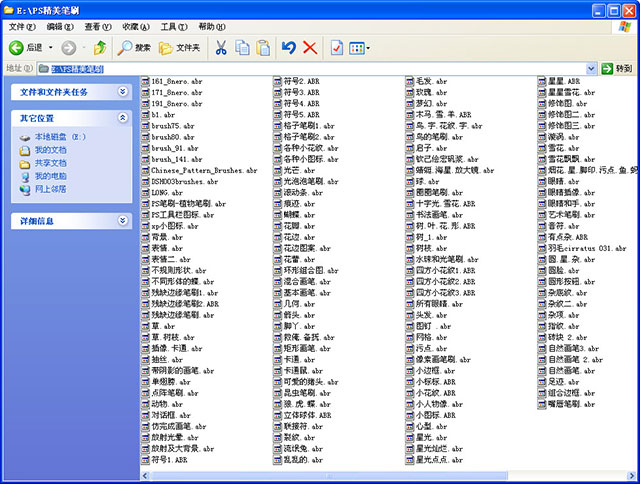This screenshot has height=484, width=640.
Task: Open the 工具(T) menu
Action: 174,27
